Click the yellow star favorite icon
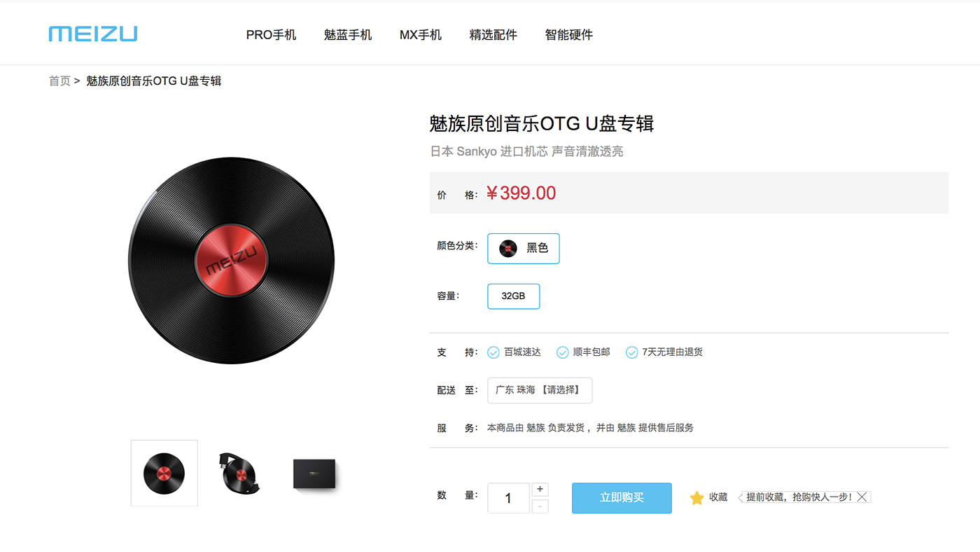This screenshot has height=552, width=980. [x=696, y=497]
